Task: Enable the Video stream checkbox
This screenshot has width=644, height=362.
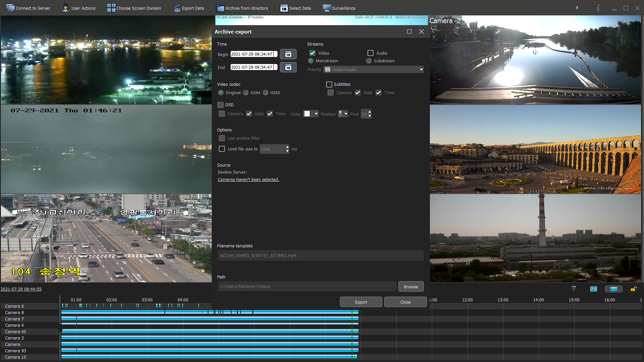Action: click(x=312, y=53)
